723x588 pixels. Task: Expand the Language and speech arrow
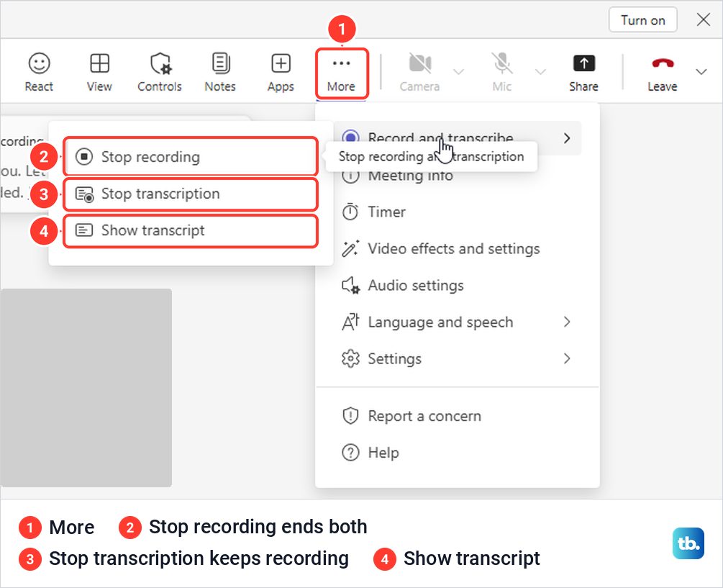pos(567,322)
